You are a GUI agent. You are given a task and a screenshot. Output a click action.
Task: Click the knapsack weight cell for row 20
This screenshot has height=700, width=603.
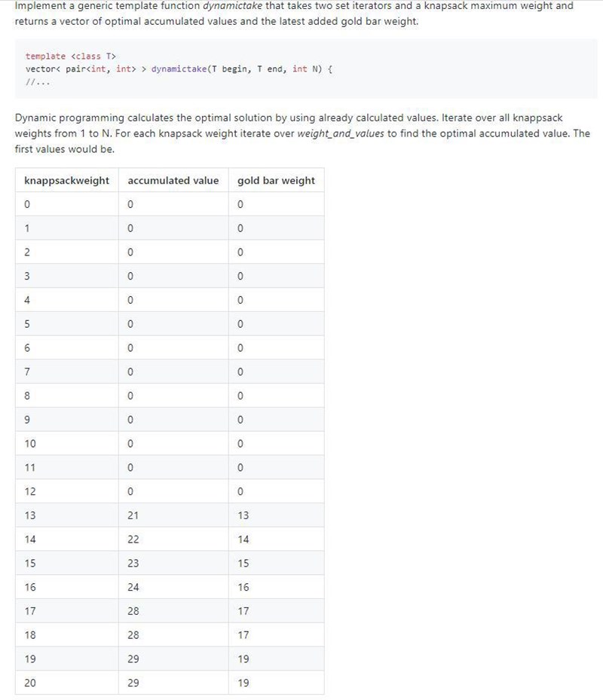coord(30,683)
